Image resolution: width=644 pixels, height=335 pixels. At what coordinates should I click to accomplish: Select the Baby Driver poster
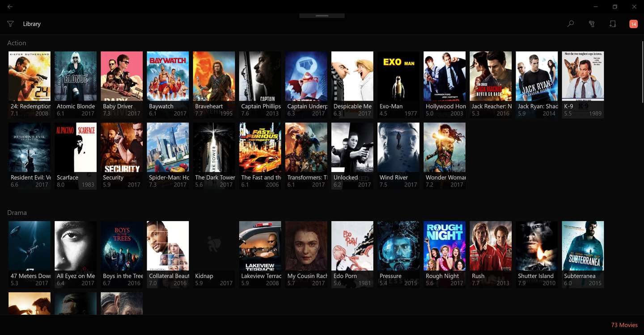[x=122, y=85]
